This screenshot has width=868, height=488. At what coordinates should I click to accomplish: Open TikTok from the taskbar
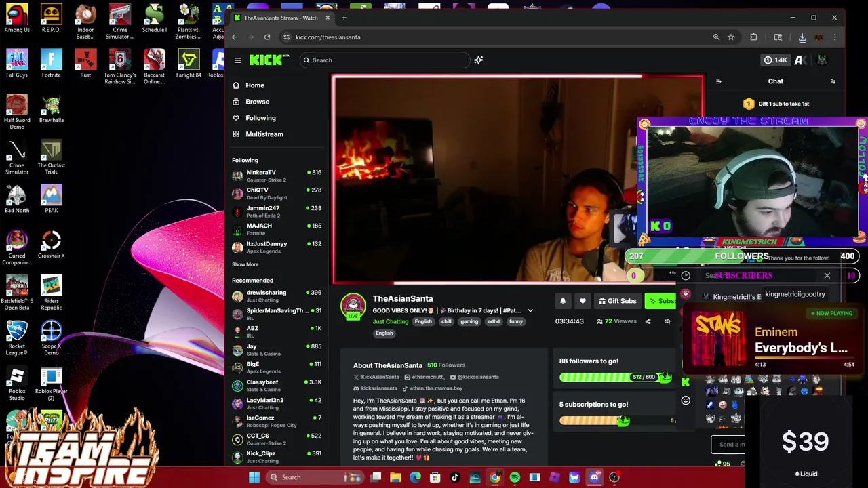click(455, 477)
